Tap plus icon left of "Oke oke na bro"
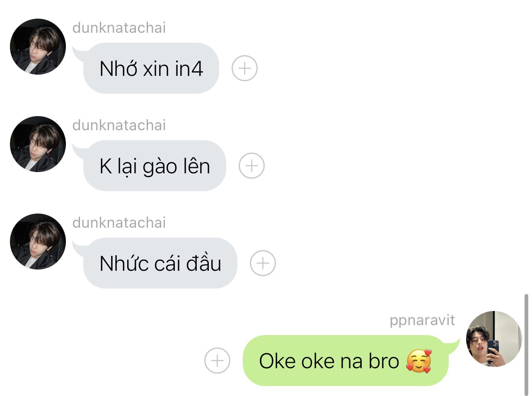This screenshot has height=396, width=532. (x=217, y=360)
